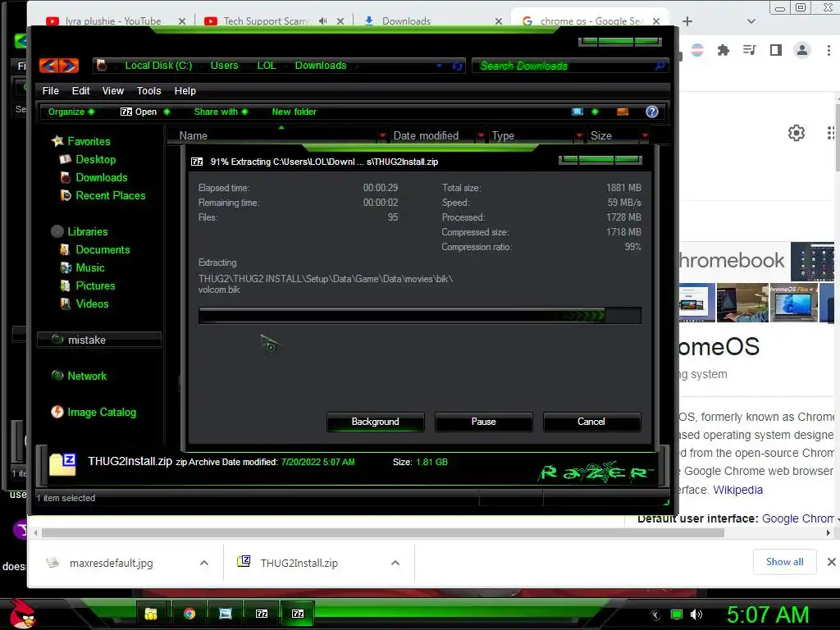Open the View menu

[x=113, y=91]
